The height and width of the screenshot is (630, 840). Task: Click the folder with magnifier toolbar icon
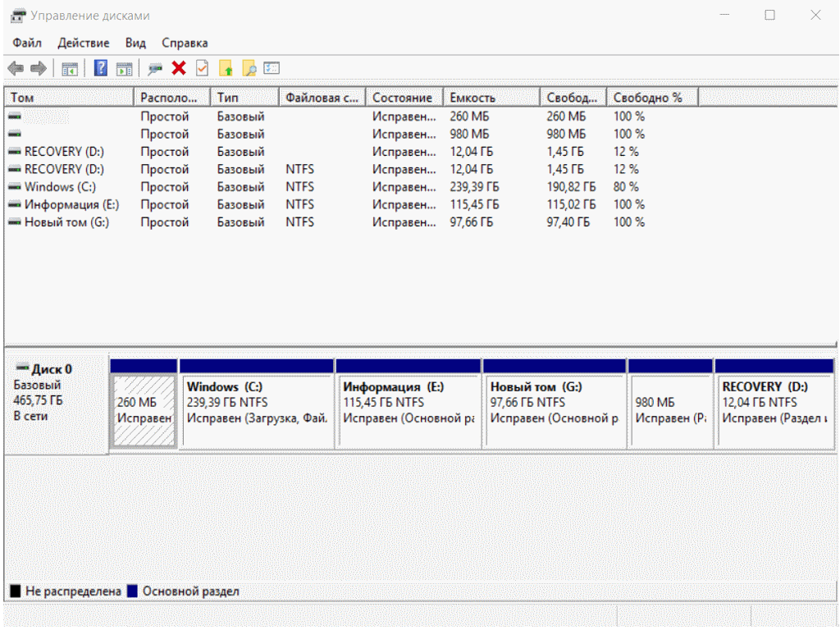tap(249, 68)
